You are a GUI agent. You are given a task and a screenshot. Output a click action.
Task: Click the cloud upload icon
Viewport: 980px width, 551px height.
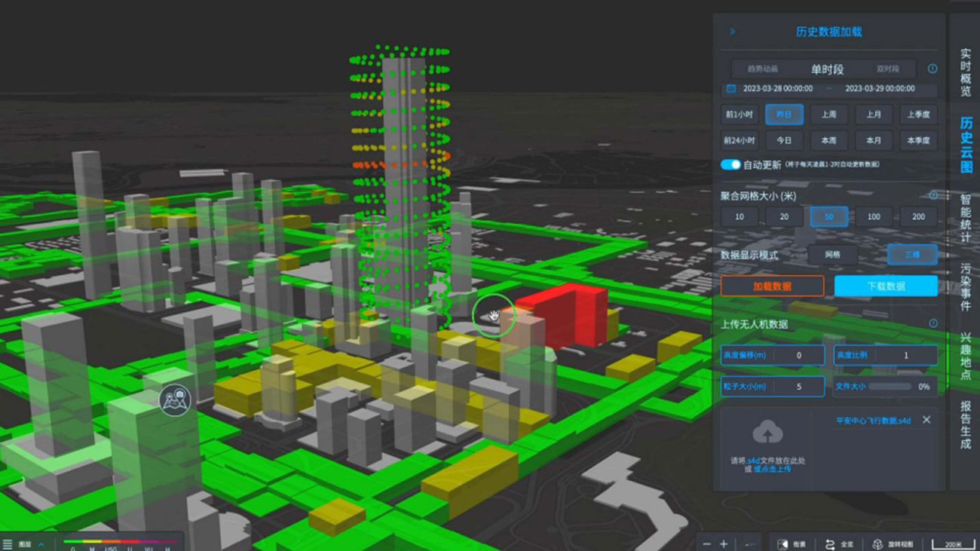(767, 433)
